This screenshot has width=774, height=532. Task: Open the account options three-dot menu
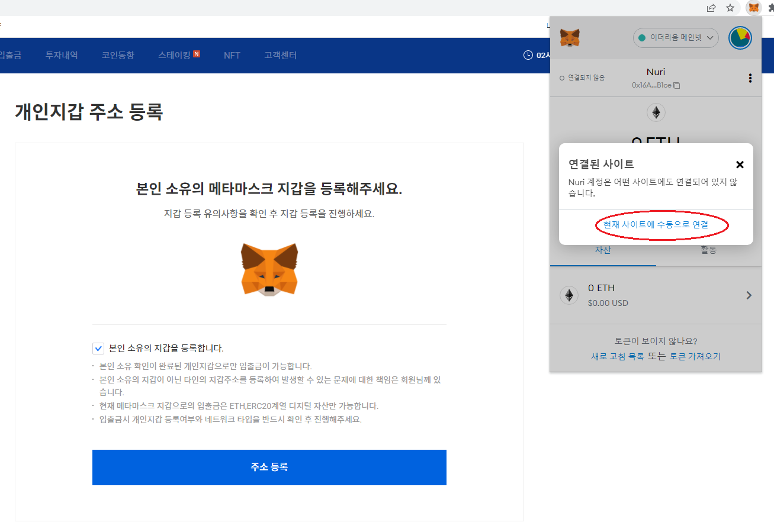(x=750, y=78)
